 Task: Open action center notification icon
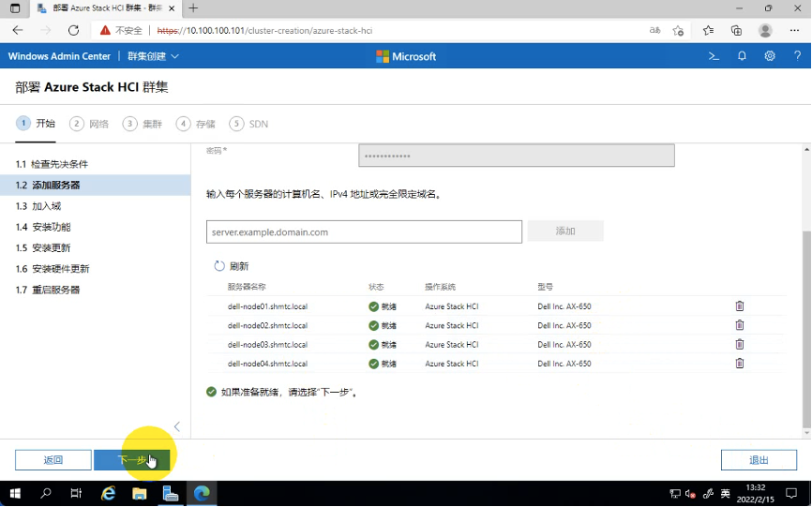pyautogui.click(x=791, y=494)
